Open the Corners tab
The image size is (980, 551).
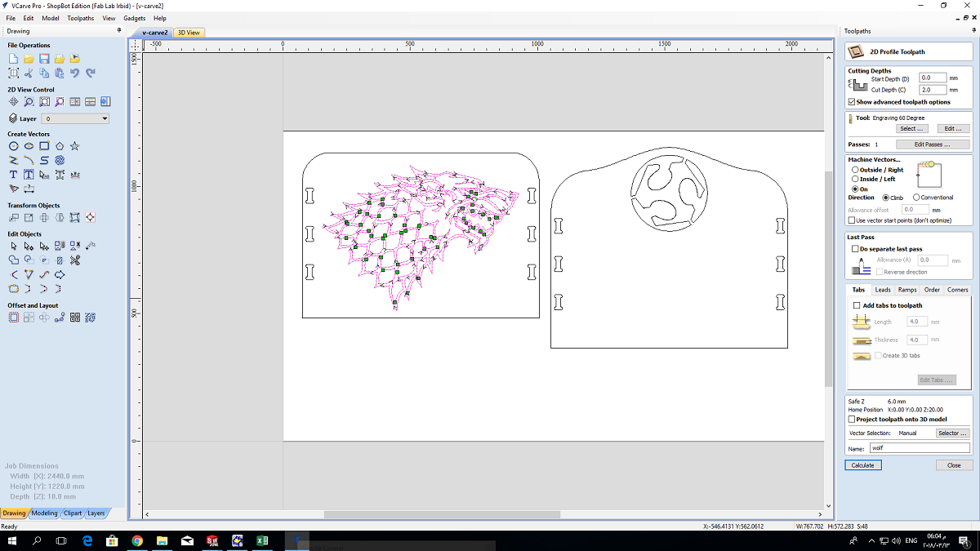[x=957, y=290]
